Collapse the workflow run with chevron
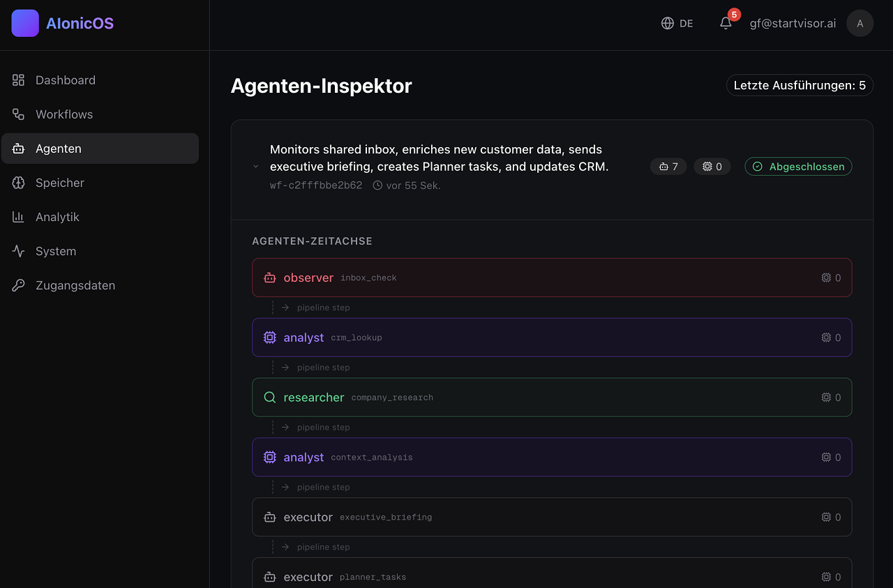893x588 pixels. coord(256,167)
